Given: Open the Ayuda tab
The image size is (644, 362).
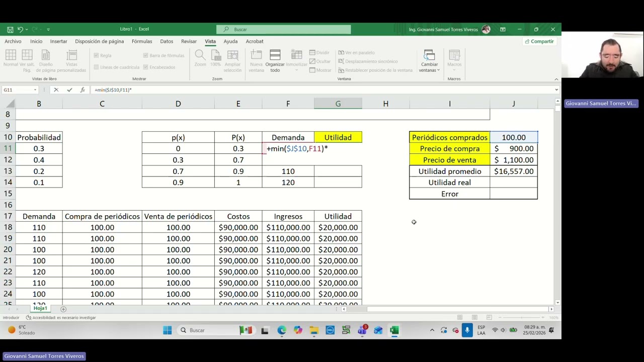Looking at the screenshot, I should [230, 41].
